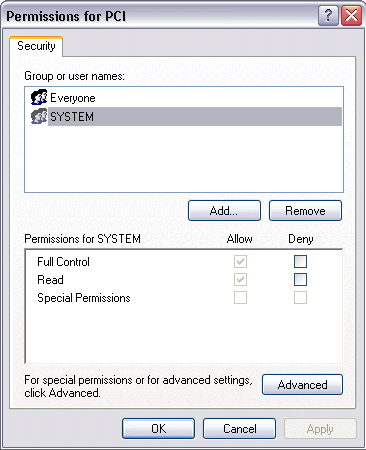
Task: Toggle Deny checkbox for Full Control
Action: [x=300, y=261]
